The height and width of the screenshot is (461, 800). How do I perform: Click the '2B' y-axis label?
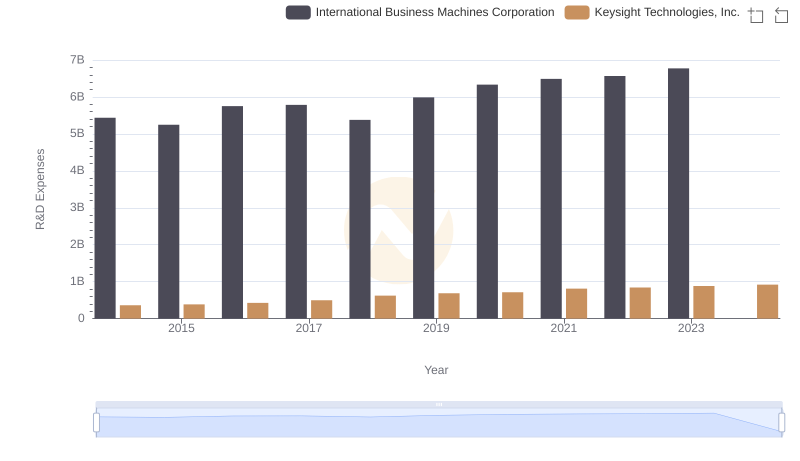[77, 244]
